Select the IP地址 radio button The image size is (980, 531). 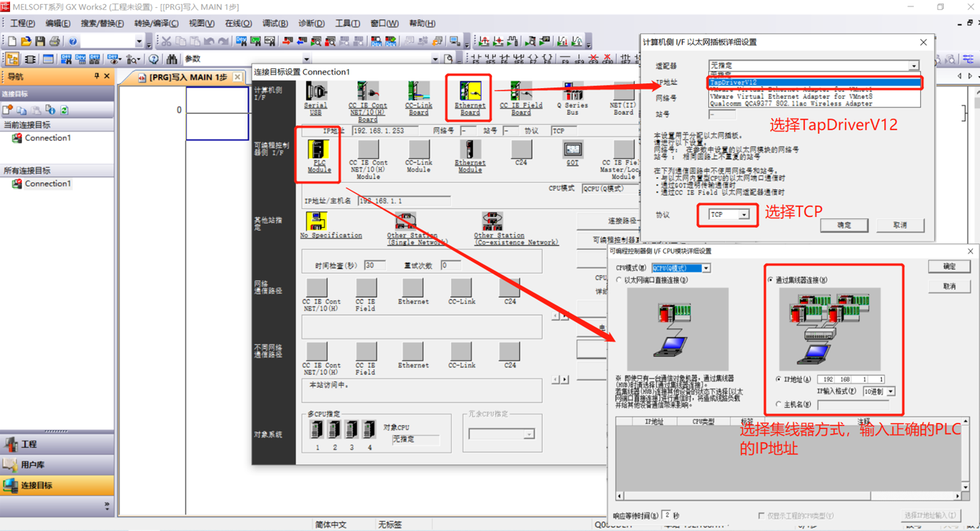point(778,379)
